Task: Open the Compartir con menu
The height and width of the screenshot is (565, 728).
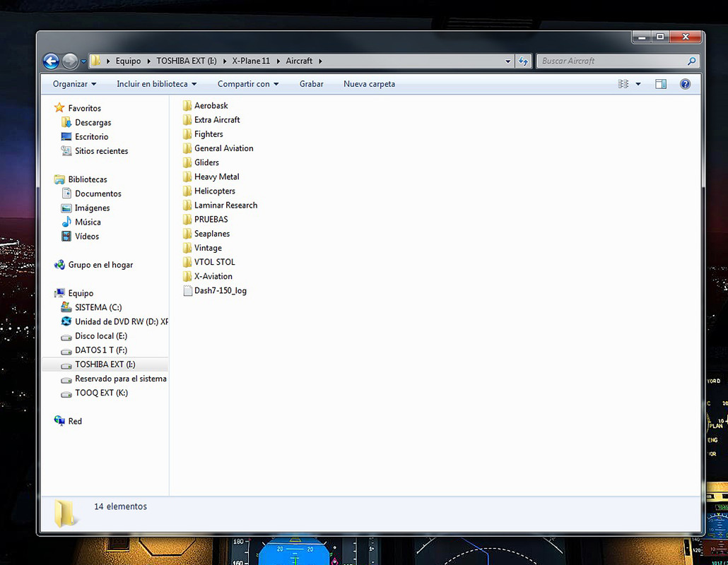Action: pyautogui.click(x=248, y=84)
